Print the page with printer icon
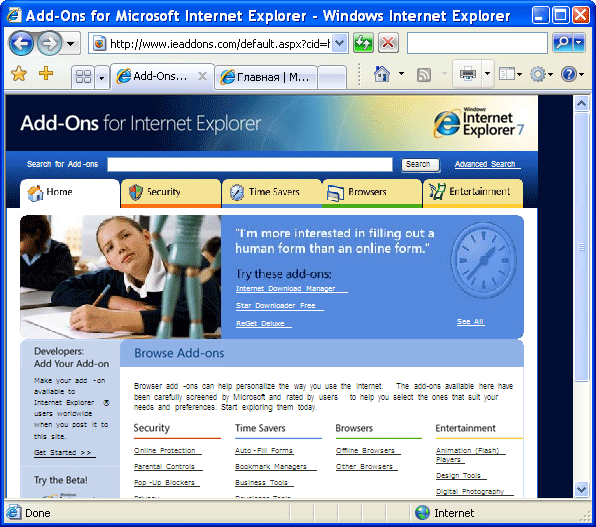This screenshot has height=527, width=596. 468,73
